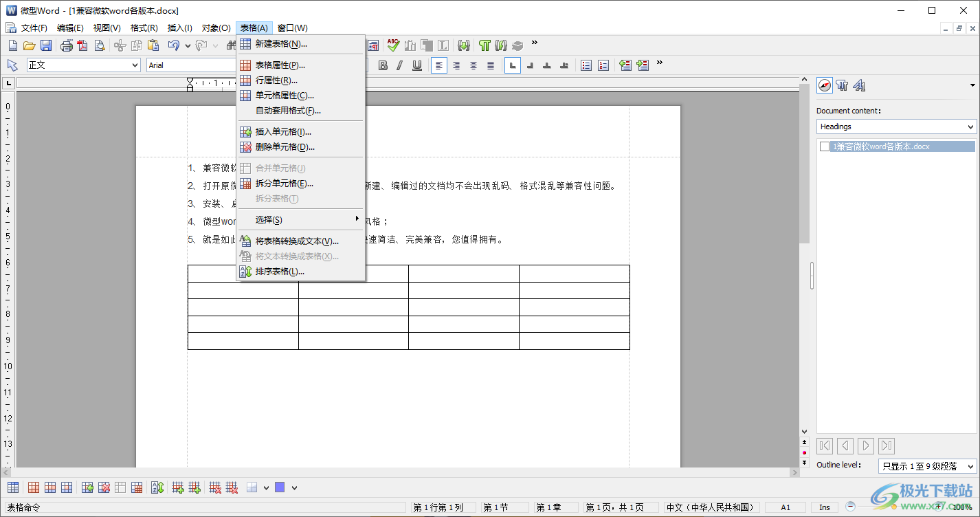Choose 表格属性(P)... menu entry
Screen dimensions: 980x517
300,65
